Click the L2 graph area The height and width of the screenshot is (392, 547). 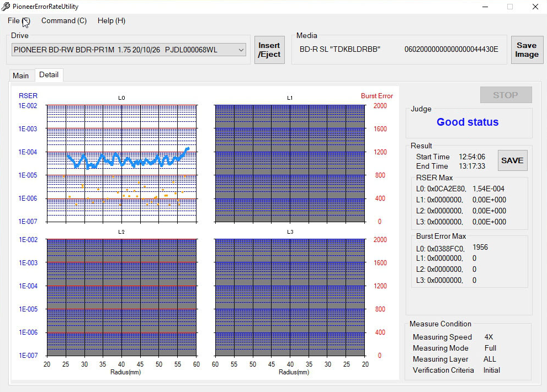(x=122, y=297)
